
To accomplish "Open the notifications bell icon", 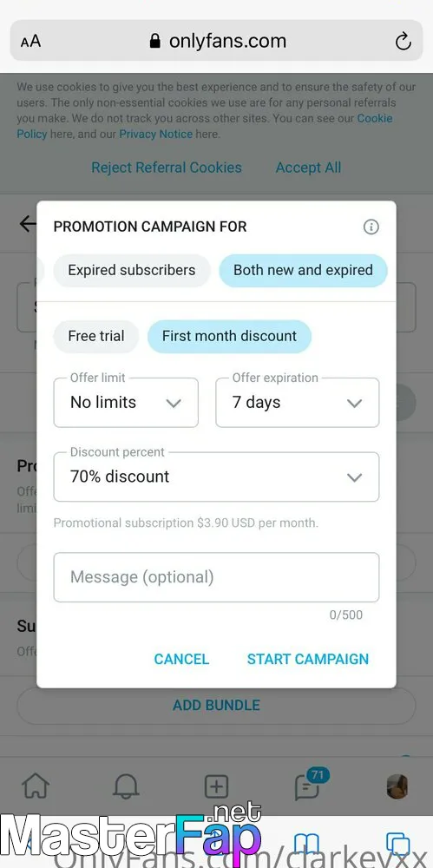I will point(126,786).
